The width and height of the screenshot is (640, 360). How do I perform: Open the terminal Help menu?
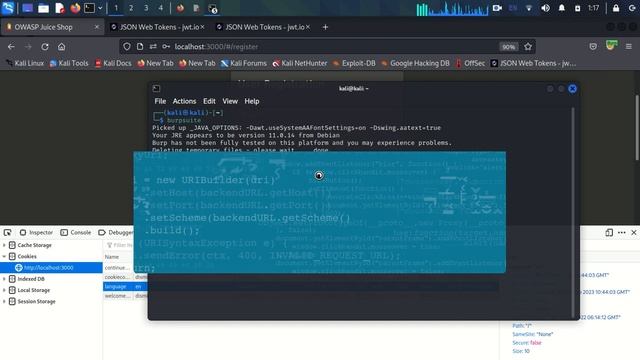click(x=251, y=101)
